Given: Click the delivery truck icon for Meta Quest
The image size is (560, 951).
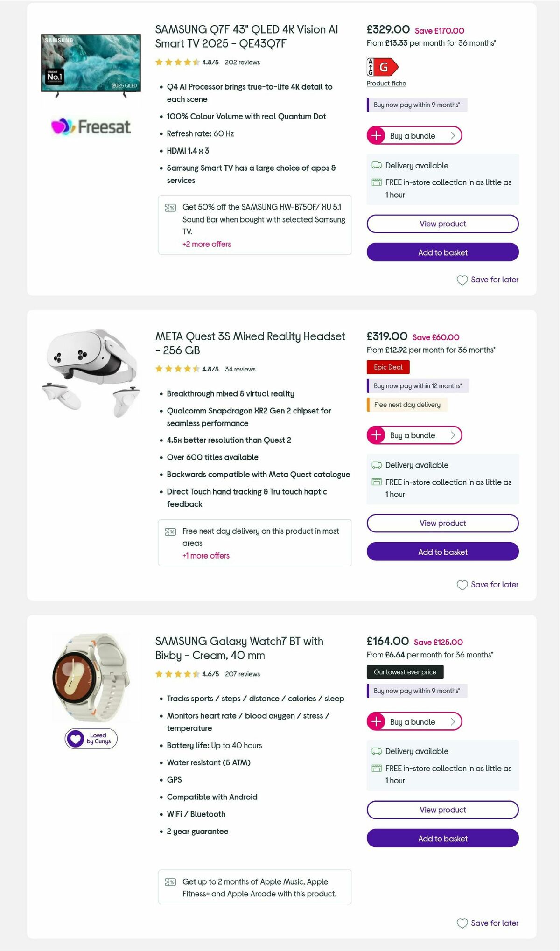Looking at the screenshot, I should tap(375, 465).
